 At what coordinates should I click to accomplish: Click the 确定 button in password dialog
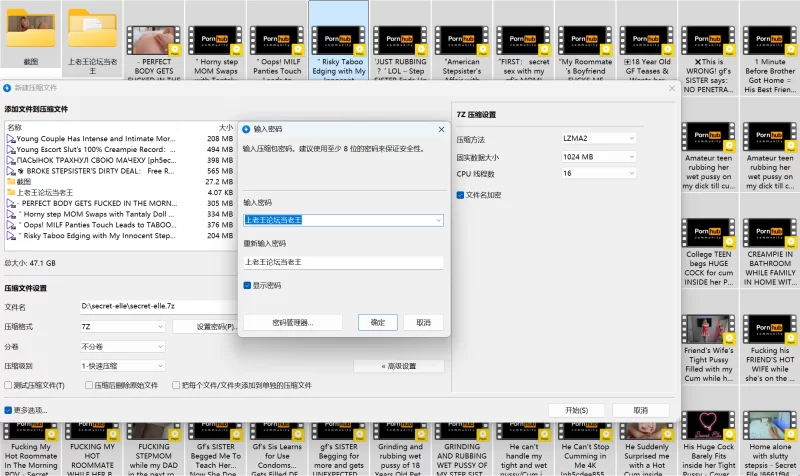(378, 322)
